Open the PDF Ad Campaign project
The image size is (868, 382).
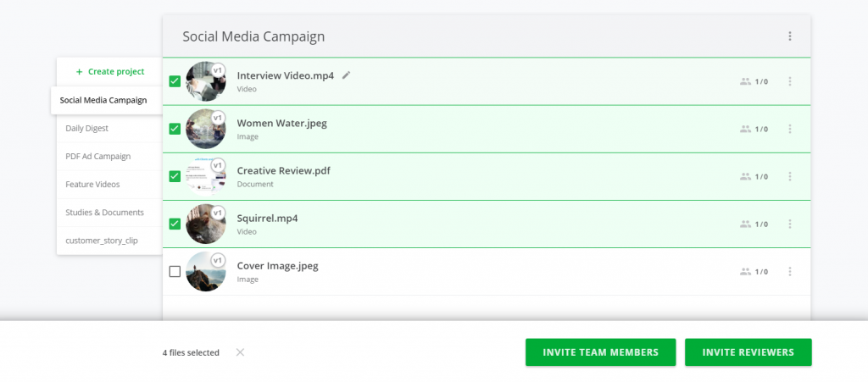pyautogui.click(x=98, y=156)
